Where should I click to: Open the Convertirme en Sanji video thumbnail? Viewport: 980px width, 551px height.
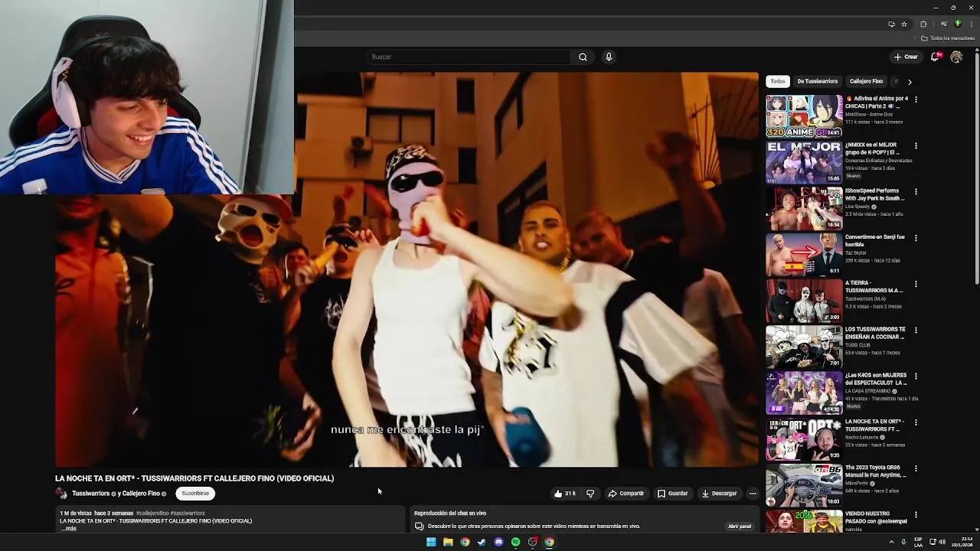[804, 254]
